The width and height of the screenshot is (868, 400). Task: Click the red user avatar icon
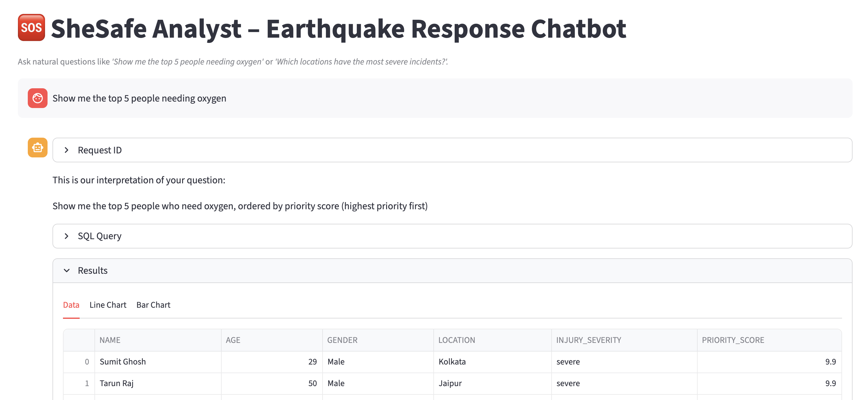[x=37, y=98]
